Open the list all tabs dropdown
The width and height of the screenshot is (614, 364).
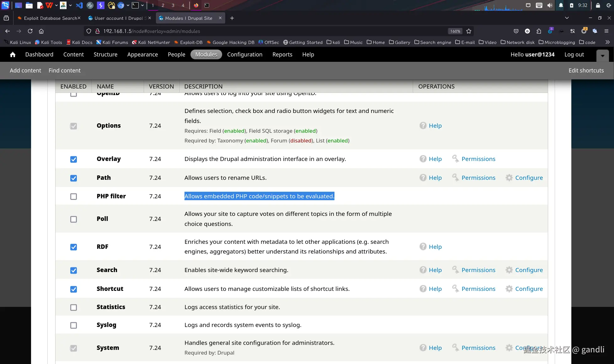click(x=567, y=18)
